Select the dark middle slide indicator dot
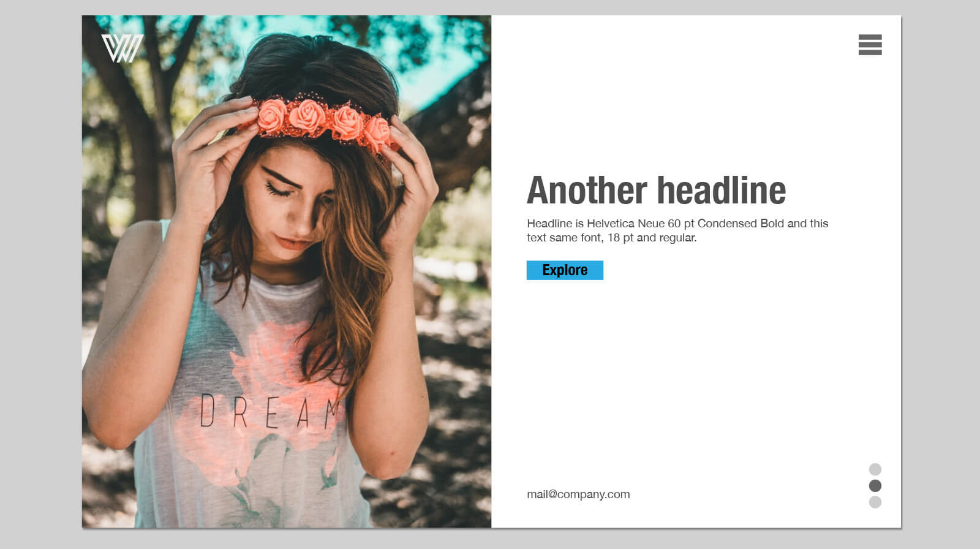This screenshot has width=980, height=549. point(875,486)
